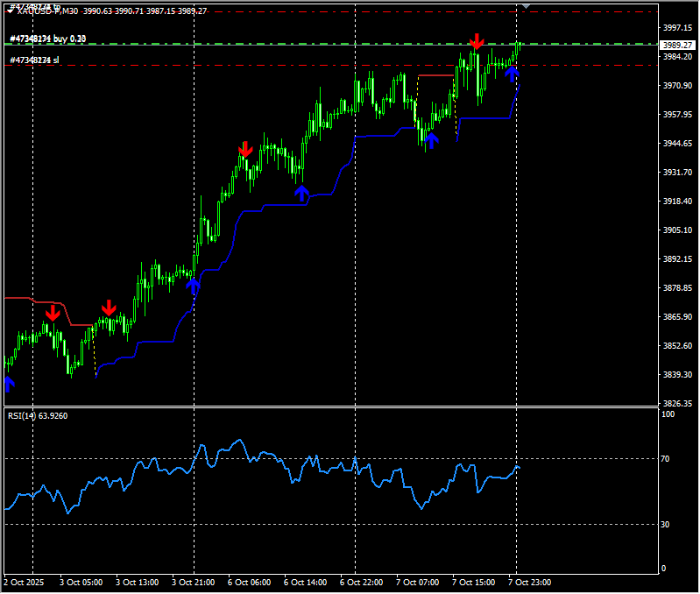Click the 3918.40 price axis label
This screenshot has height=594, width=700.
tap(677, 202)
